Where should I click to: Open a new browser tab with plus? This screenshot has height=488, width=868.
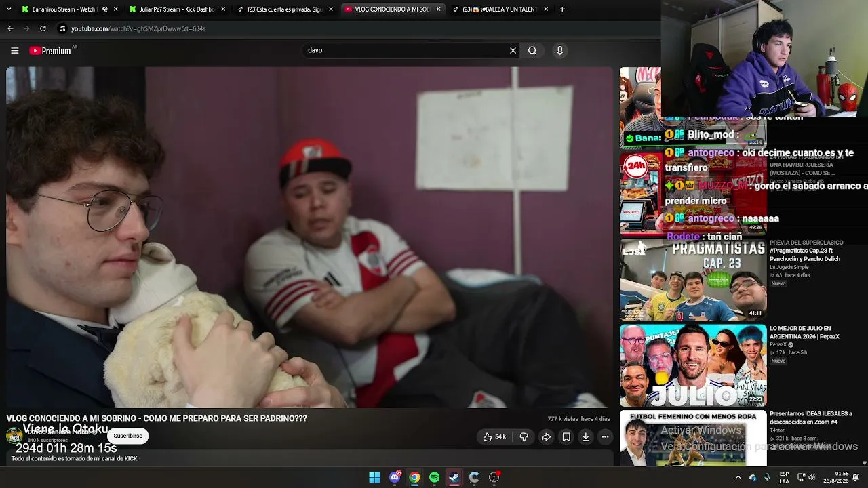(562, 9)
